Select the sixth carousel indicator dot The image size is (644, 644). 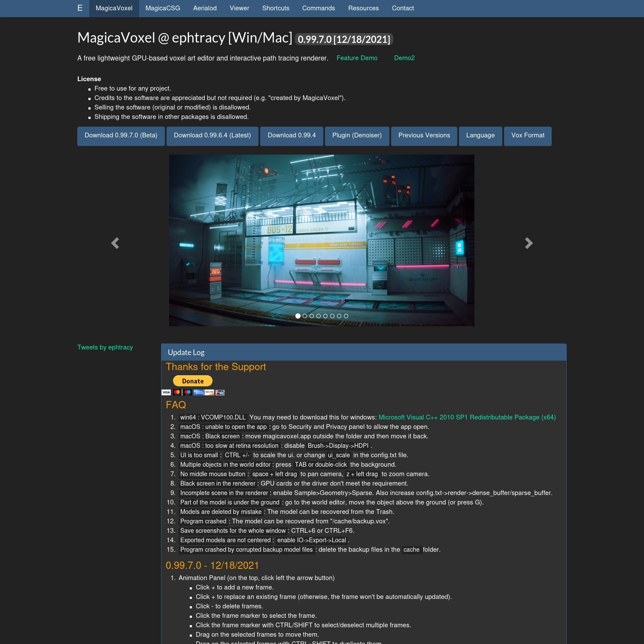332,316
